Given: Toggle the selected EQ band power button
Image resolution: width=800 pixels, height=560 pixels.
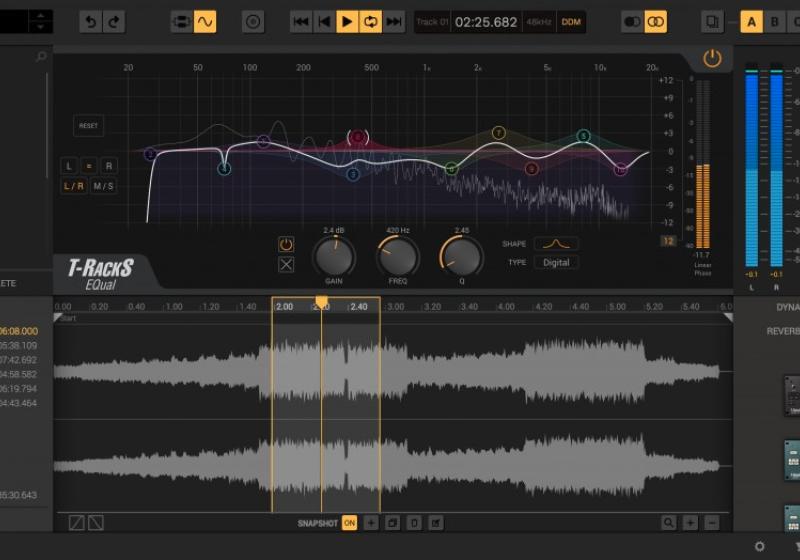Looking at the screenshot, I should pos(286,244).
